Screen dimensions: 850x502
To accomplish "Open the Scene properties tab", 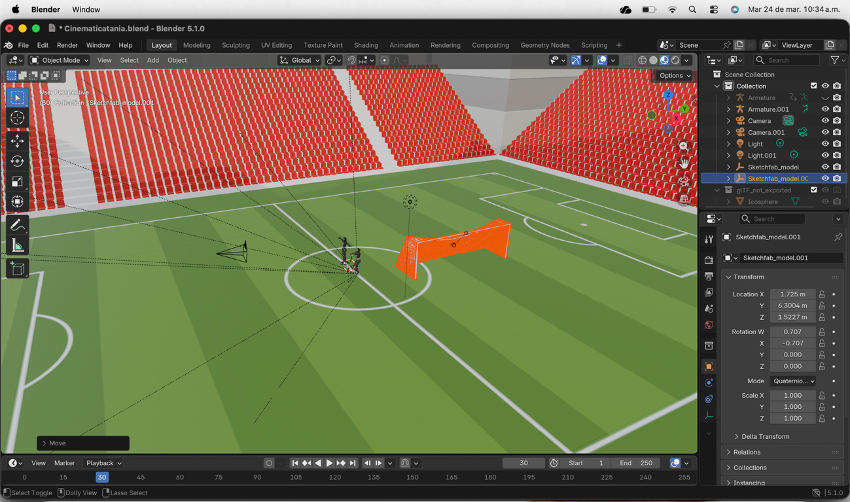I will pos(709,309).
